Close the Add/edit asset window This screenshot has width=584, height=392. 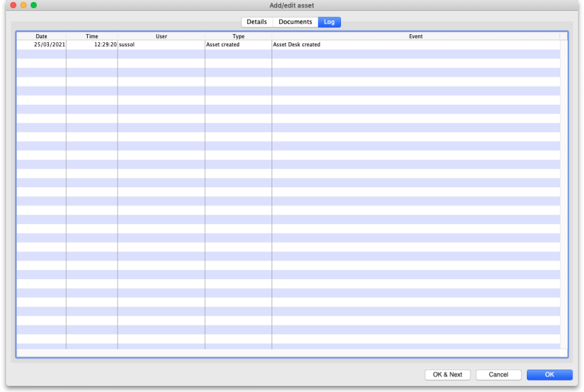(13, 5)
